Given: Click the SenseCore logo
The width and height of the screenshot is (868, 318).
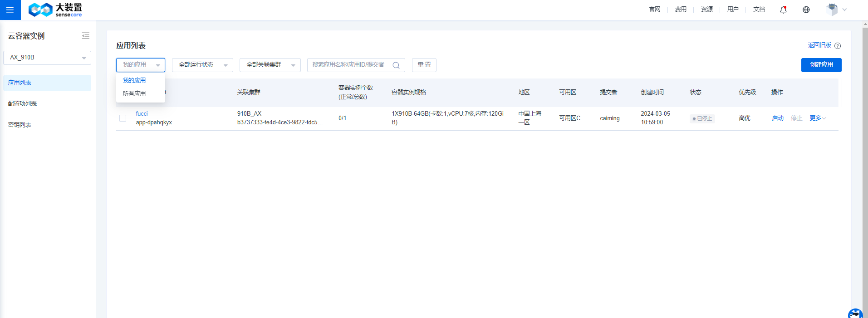Looking at the screenshot, I should [55, 10].
